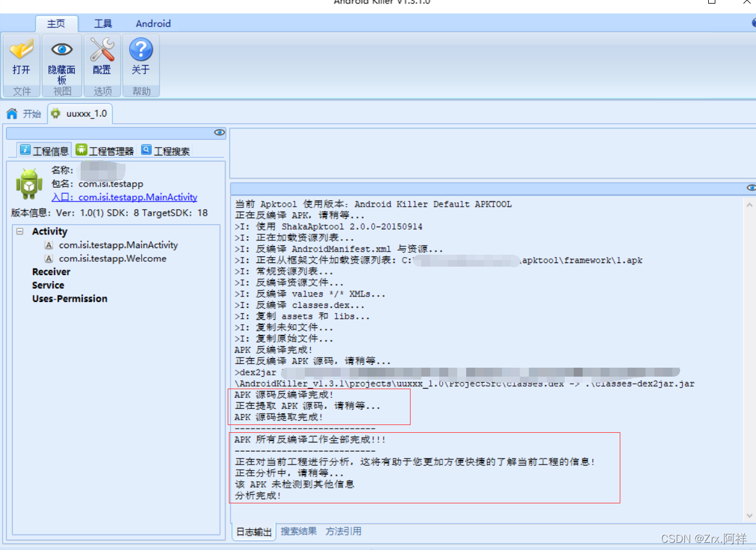
Task: Switch to 方法引用 bottom tab
Action: click(x=343, y=531)
